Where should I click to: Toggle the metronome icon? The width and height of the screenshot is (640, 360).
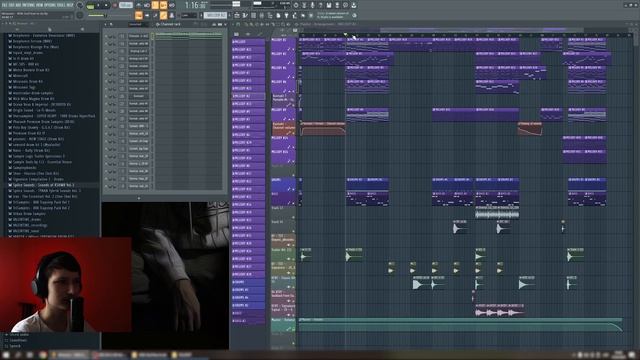139,5
